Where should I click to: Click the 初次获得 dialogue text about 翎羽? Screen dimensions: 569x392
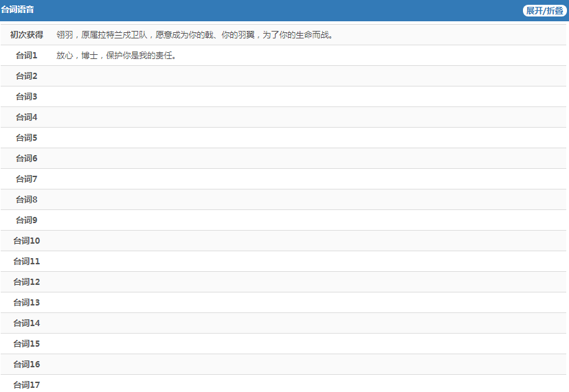[194, 34]
